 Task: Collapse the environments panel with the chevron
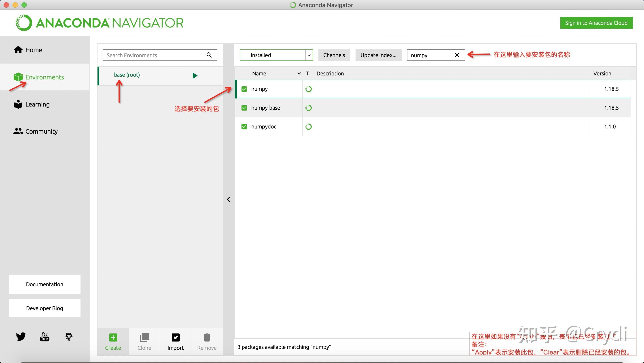click(x=229, y=199)
